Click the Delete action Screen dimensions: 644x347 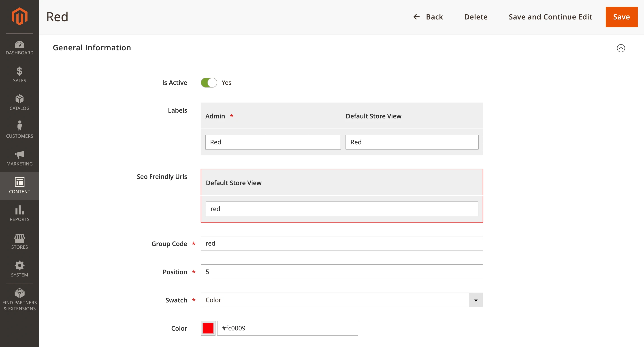[476, 17]
